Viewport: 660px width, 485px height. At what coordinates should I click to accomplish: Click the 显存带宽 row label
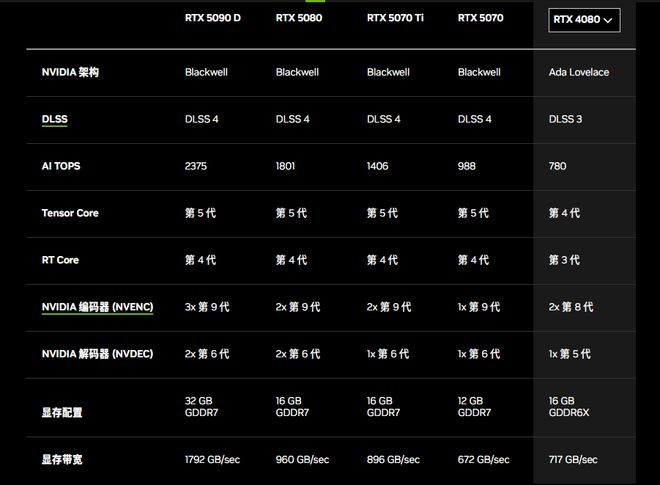[62, 459]
